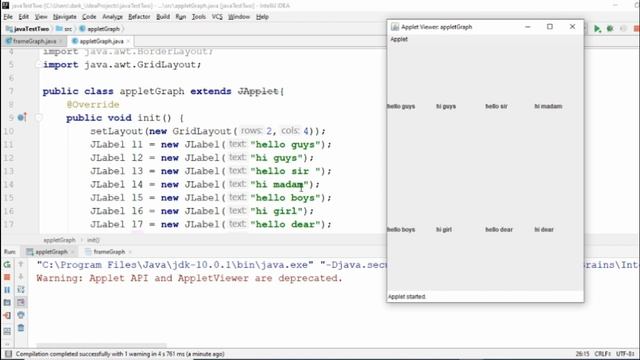Viewport: 640px width, 360px height.
Task: Click the CRLF line separator in status bar
Action: [x=602, y=354]
